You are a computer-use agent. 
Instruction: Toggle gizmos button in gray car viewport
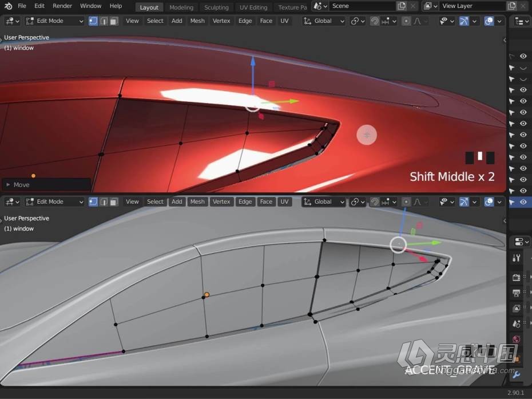click(x=463, y=202)
